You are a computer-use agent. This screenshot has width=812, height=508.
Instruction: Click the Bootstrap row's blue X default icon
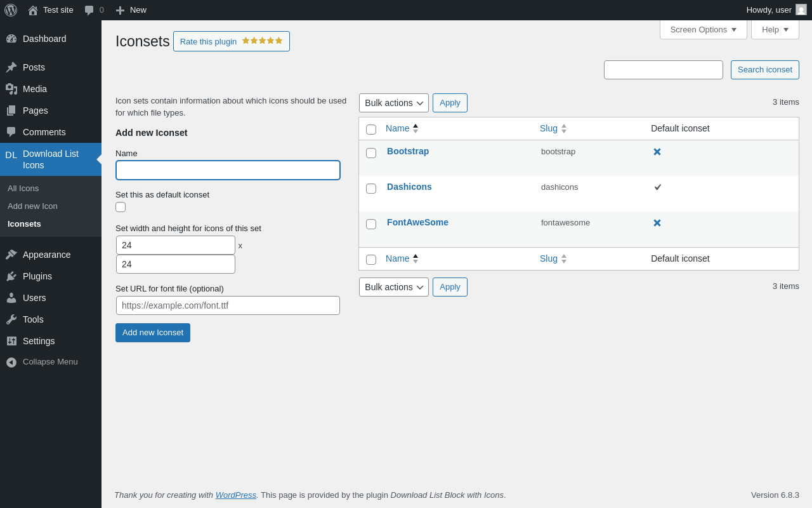pos(657,152)
